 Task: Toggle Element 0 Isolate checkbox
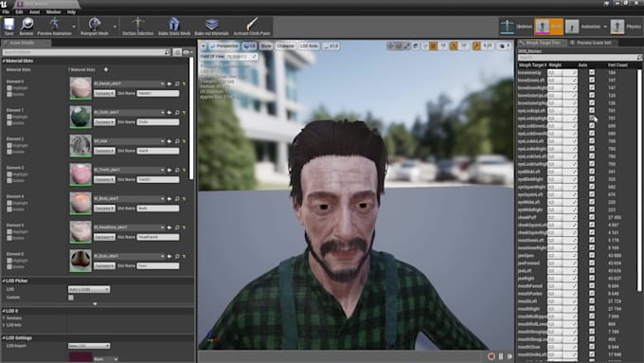[9, 94]
